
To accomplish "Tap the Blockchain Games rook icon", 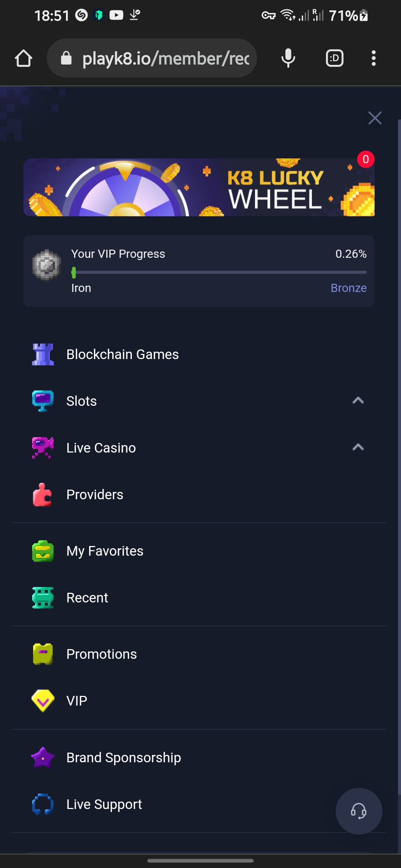I will [x=43, y=355].
